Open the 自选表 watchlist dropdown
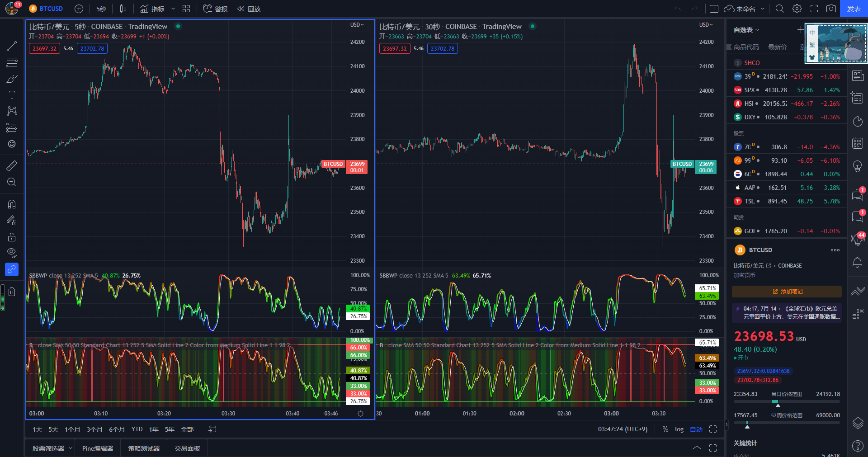Viewport: 868px width, 457px height. 746,30
